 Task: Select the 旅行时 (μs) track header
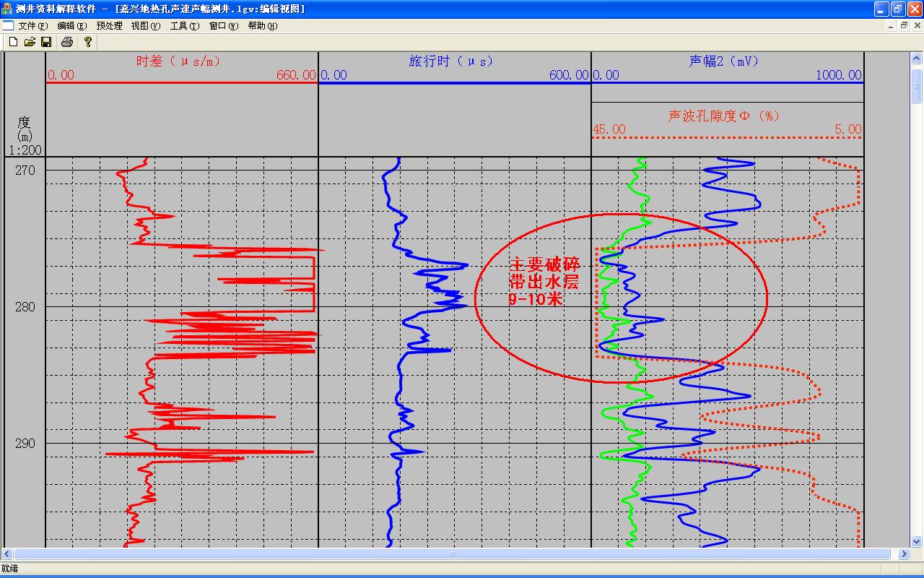[x=450, y=61]
